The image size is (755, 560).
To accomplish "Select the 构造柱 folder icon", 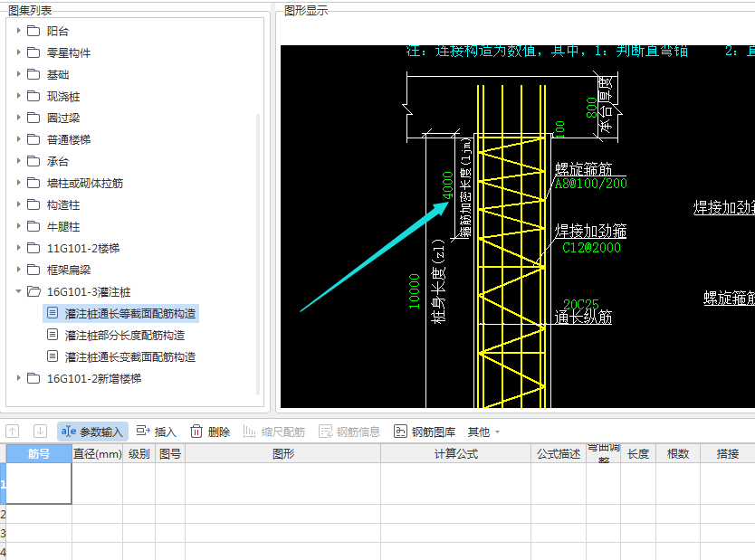I will coord(33,205).
